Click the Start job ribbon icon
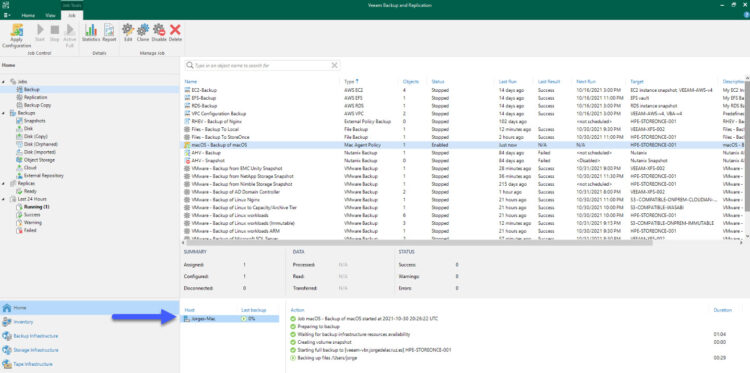The height and width of the screenshot is (373, 750). [40, 33]
